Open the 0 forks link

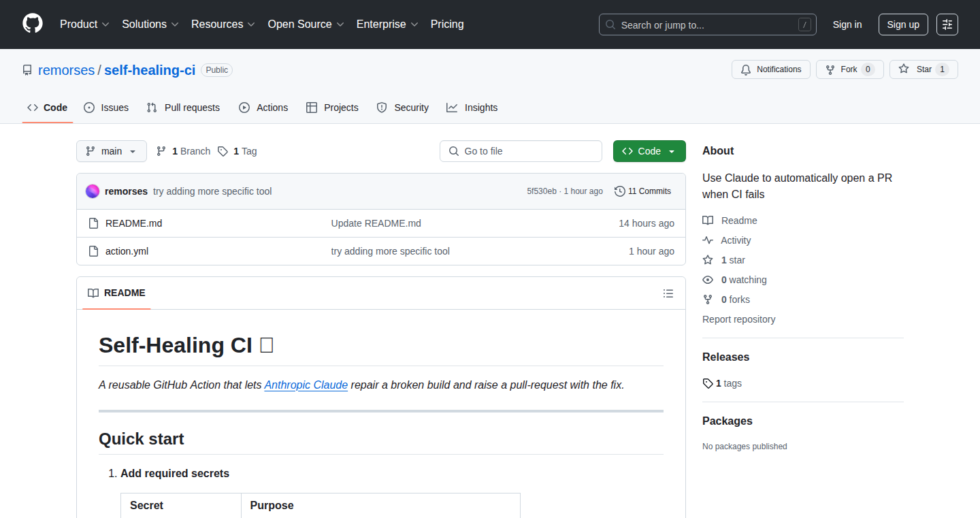point(726,300)
